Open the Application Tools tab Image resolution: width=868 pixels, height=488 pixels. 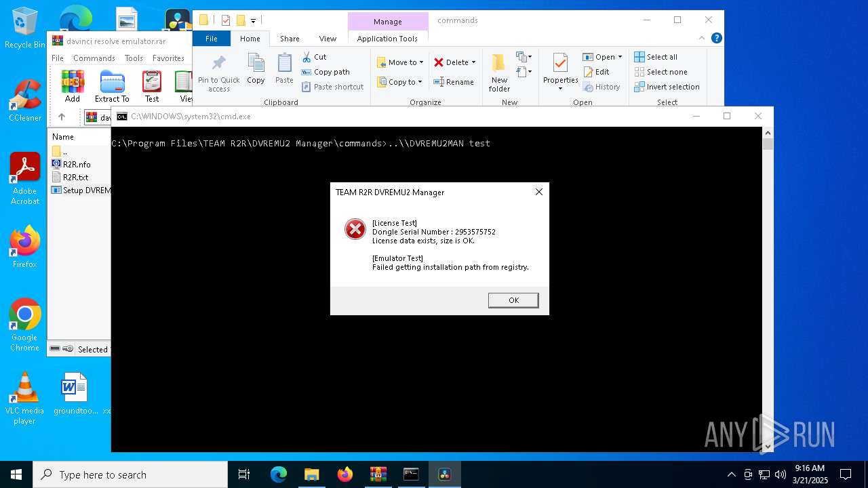pyautogui.click(x=387, y=39)
